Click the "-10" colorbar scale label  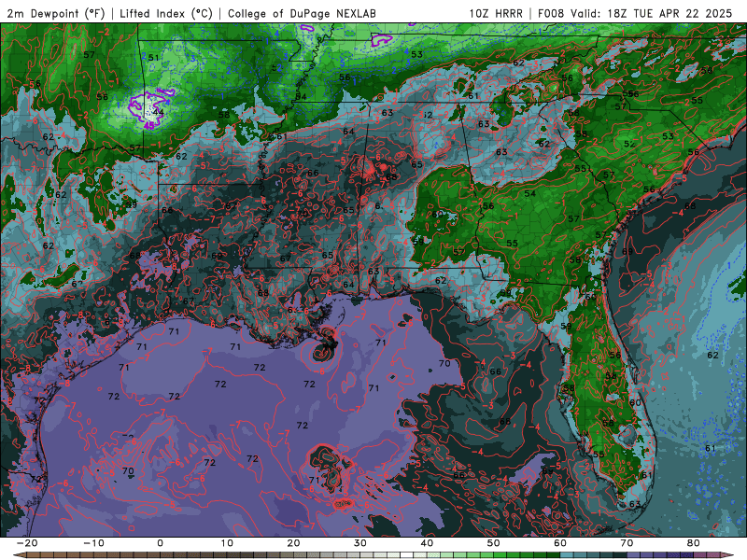pyautogui.click(x=93, y=543)
